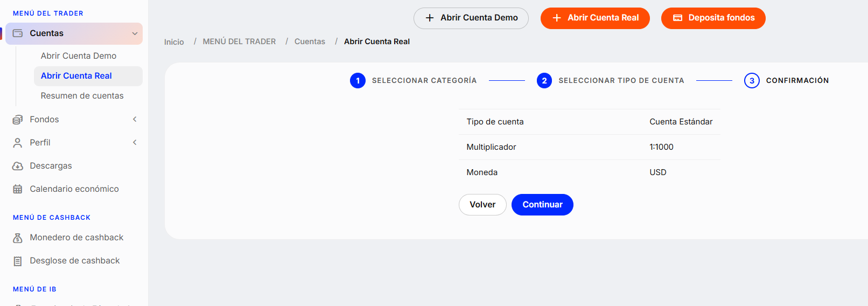Click the Volver button
Image resolution: width=868 pixels, height=306 pixels.
(x=482, y=205)
